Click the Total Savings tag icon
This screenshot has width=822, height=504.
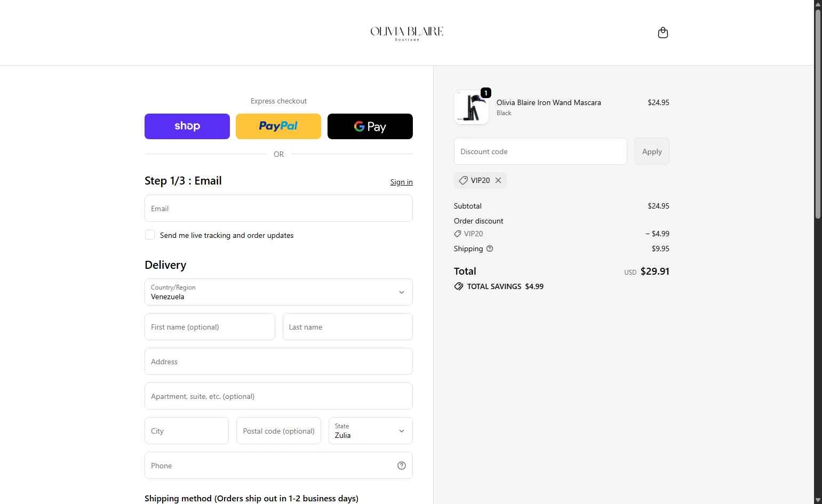pos(459,286)
